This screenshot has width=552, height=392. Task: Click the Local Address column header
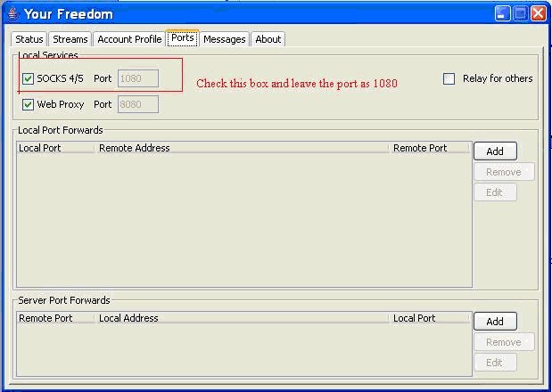(243, 318)
